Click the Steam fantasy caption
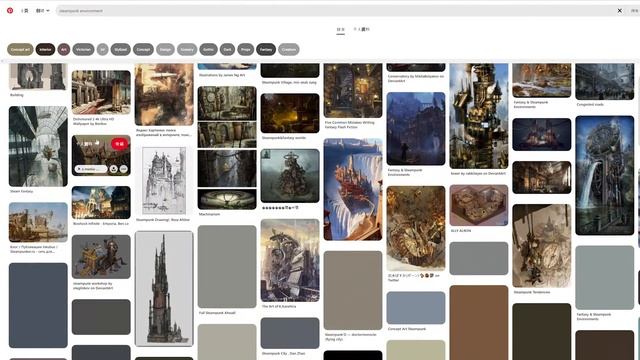This screenshot has width=640, height=360. pos(22,191)
